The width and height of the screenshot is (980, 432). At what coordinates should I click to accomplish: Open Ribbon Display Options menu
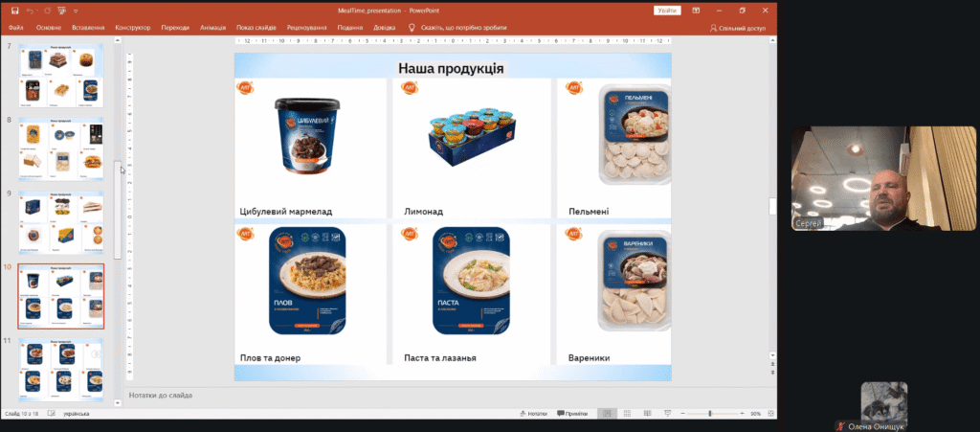[x=694, y=11]
